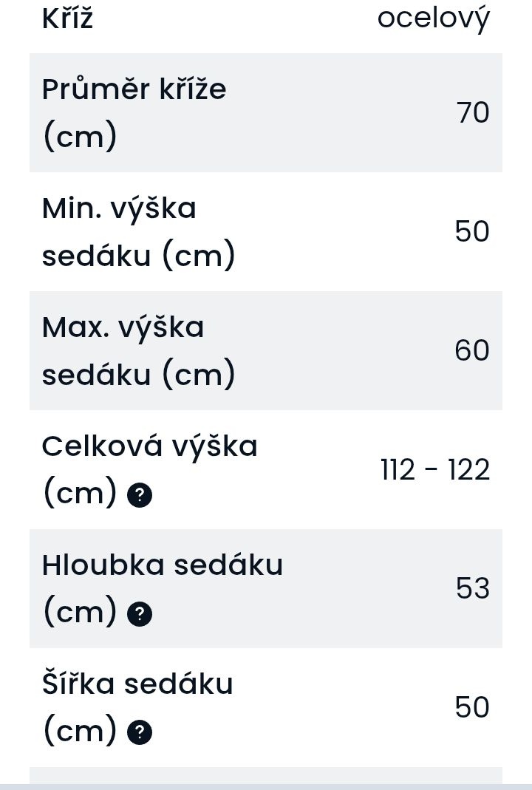Click the question mark beside Celková výška (cm)
The height and width of the screenshot is (790, 532).
coord(140,495)
